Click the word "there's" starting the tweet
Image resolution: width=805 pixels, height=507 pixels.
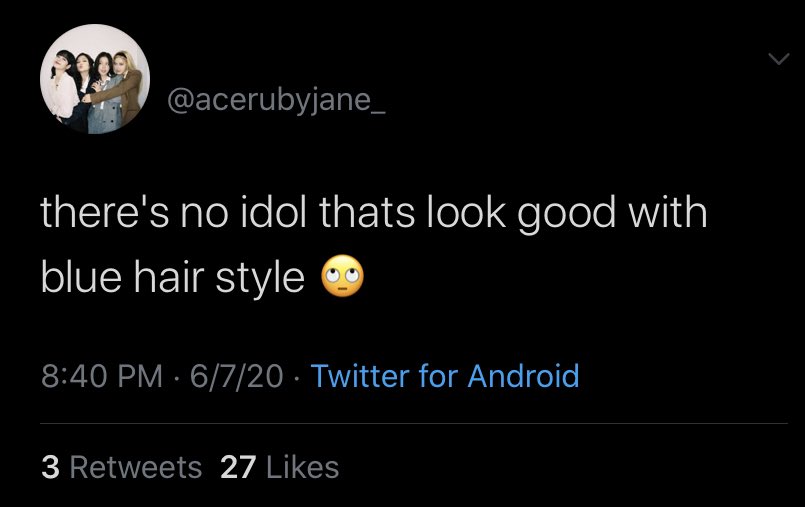click(x=105, y=212)
